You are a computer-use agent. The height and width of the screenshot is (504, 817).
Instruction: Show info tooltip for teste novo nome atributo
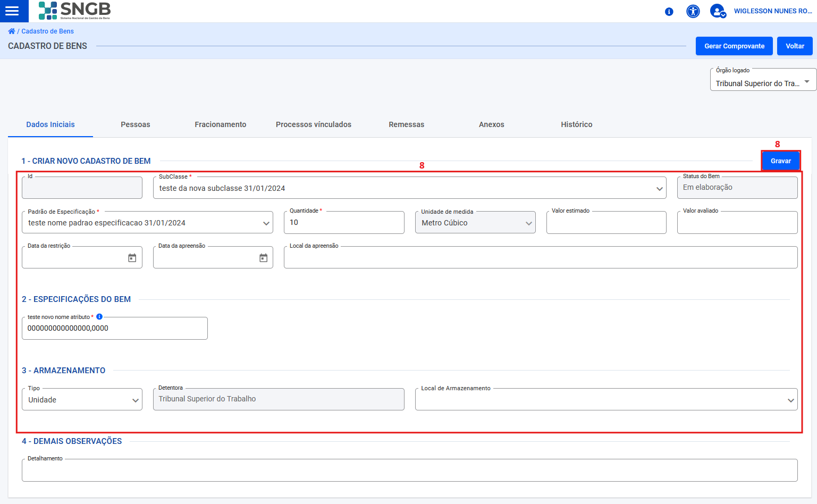(99, 317)
